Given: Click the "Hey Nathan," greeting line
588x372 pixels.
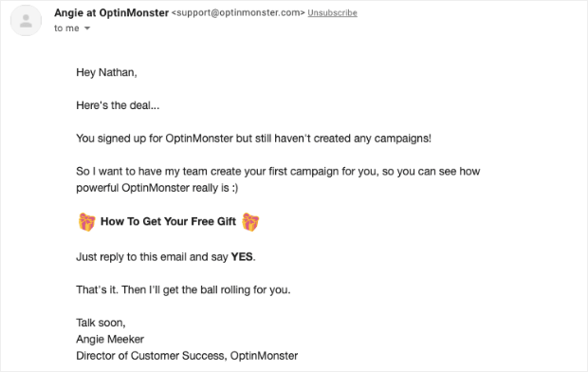Looking at the screenshot, I should [106, 72].
